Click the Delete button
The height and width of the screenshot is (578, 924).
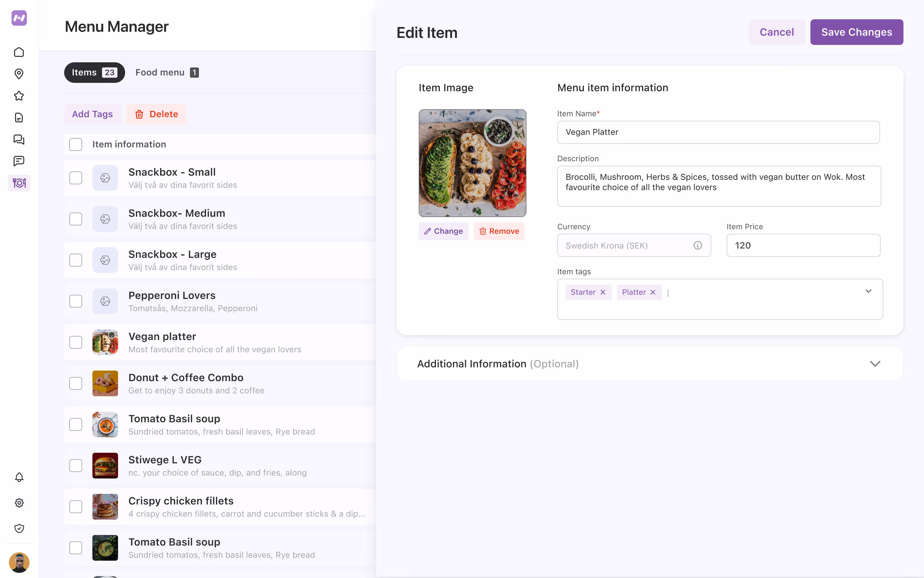point(156,114)
